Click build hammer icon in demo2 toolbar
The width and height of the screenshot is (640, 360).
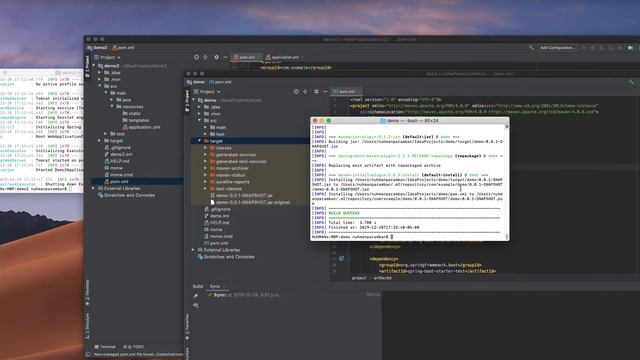point(531,48)
